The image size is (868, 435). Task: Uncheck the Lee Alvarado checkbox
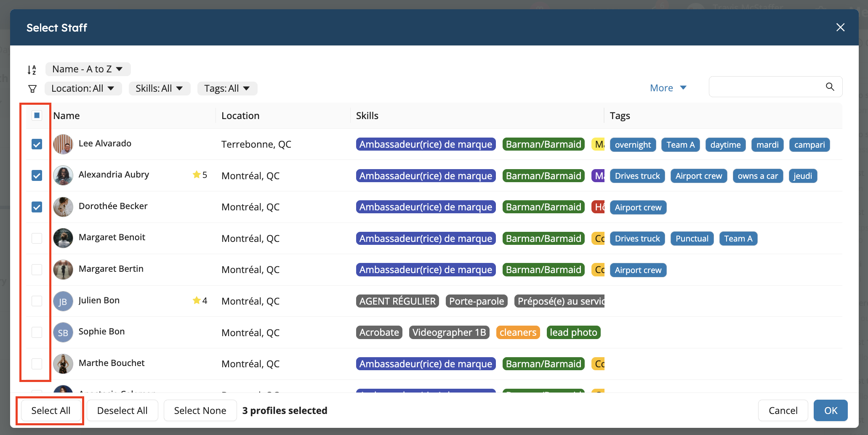coord(37,144)
